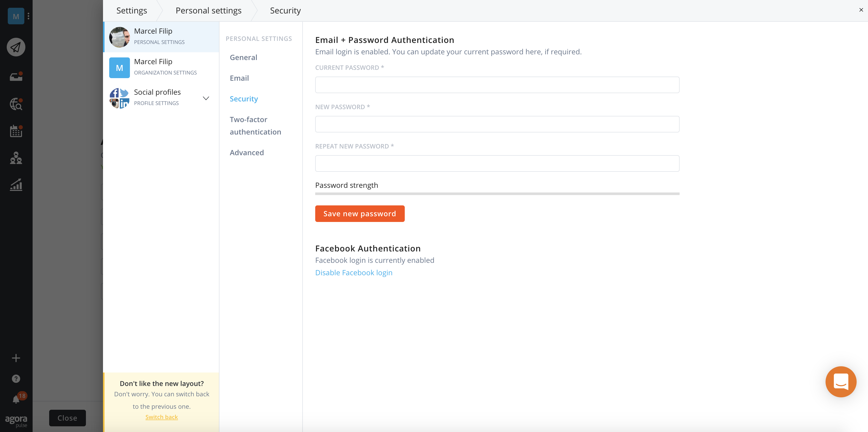Open the Inbox icon in the sidebar
Image resolution: width=868 pixels, height=432 pixels.
[x=16, y=76]
